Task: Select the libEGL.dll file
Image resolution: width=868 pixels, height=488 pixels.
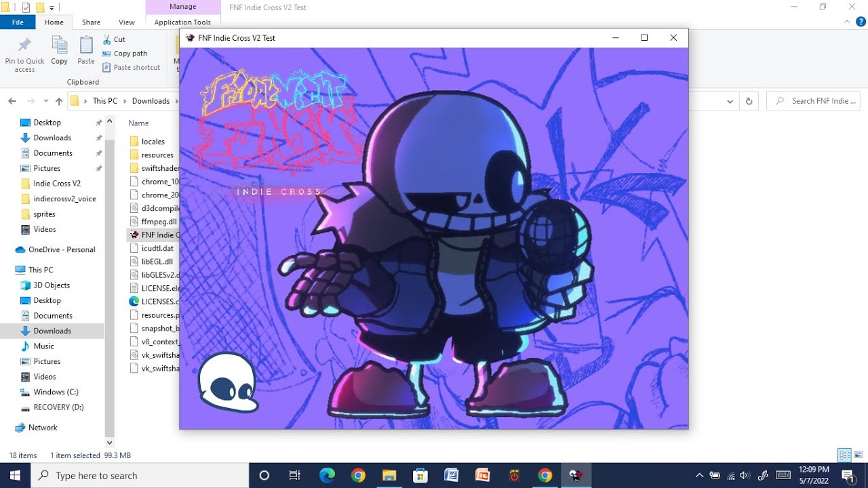Action: coord(157,262)
